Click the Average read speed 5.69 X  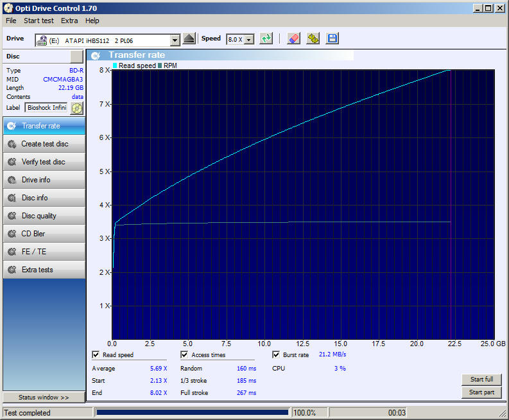coord(159,369)
